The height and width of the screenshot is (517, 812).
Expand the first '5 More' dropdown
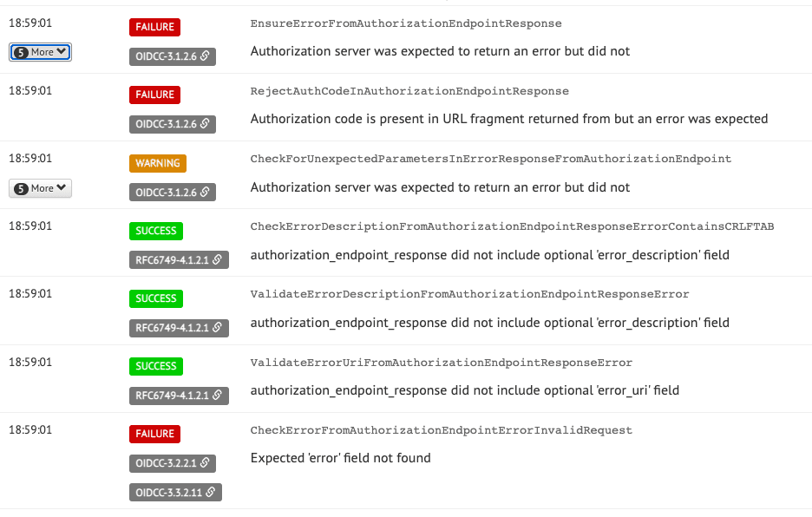40,53
